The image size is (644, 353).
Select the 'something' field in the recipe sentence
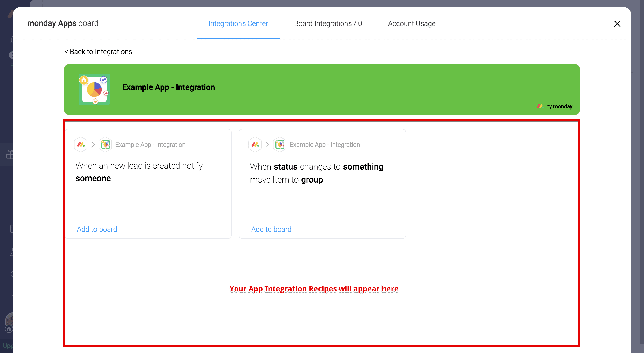tap(363, 166)
